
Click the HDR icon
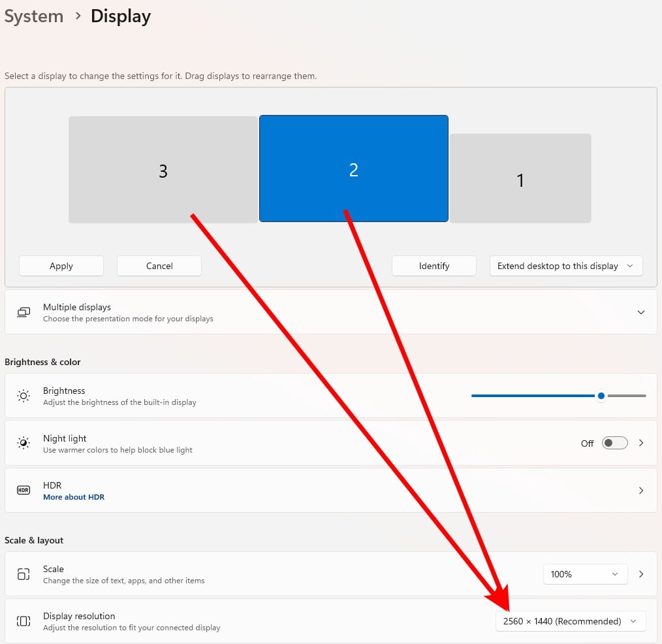24,491
